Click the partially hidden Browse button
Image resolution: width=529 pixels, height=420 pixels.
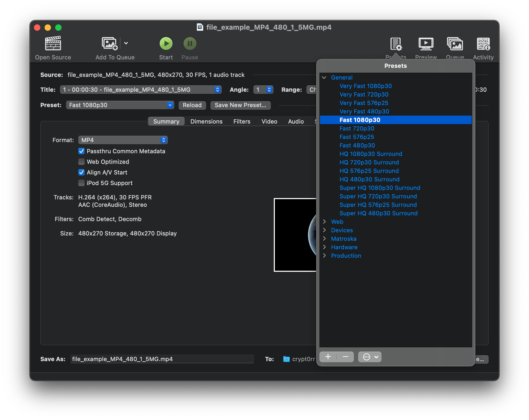(482, 359)
